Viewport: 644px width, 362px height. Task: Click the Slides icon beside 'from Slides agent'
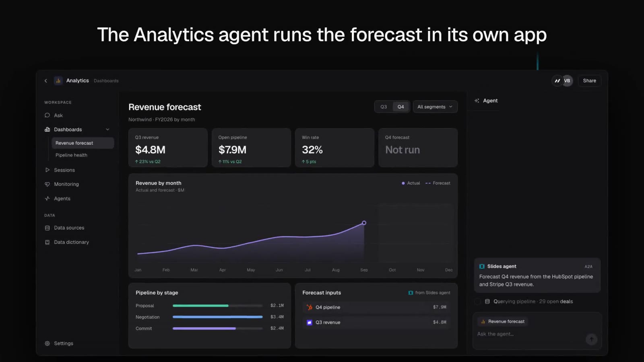tap(411, 293)
